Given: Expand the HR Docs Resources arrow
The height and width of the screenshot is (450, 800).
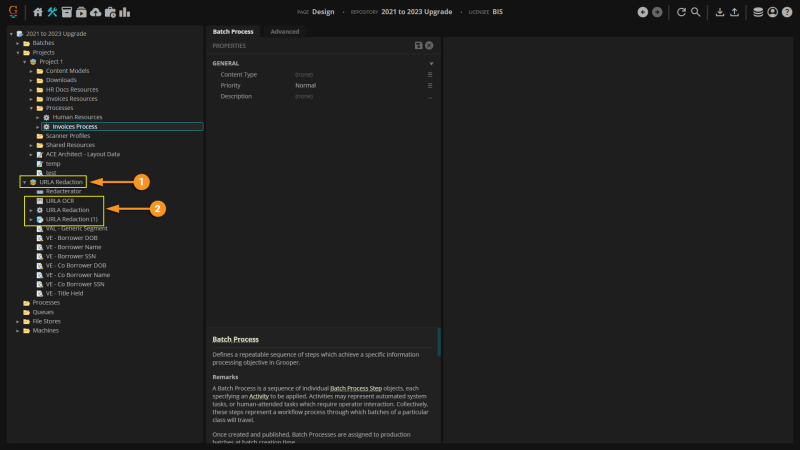Looking at the screenshot, I should 31,90.
